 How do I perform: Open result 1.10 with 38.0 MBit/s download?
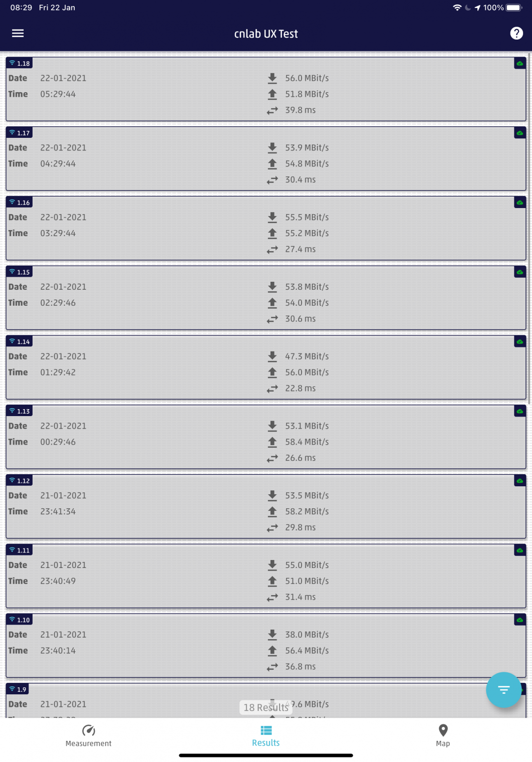[150, 651]
